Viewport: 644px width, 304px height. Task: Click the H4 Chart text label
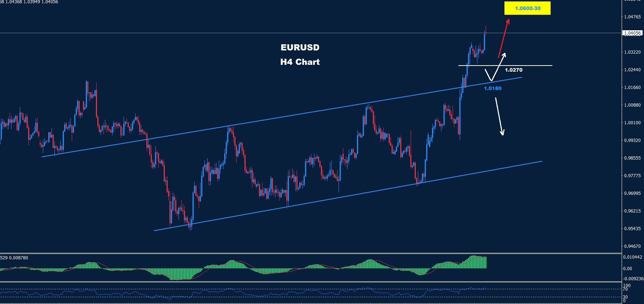pos(300,62)
